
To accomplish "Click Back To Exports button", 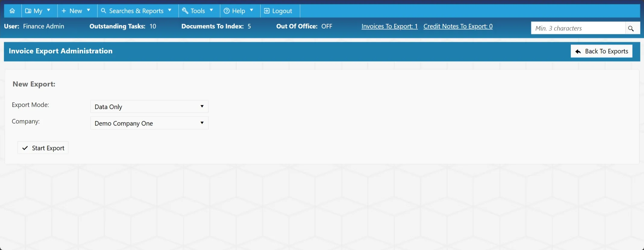I will (x=602, y=51).
